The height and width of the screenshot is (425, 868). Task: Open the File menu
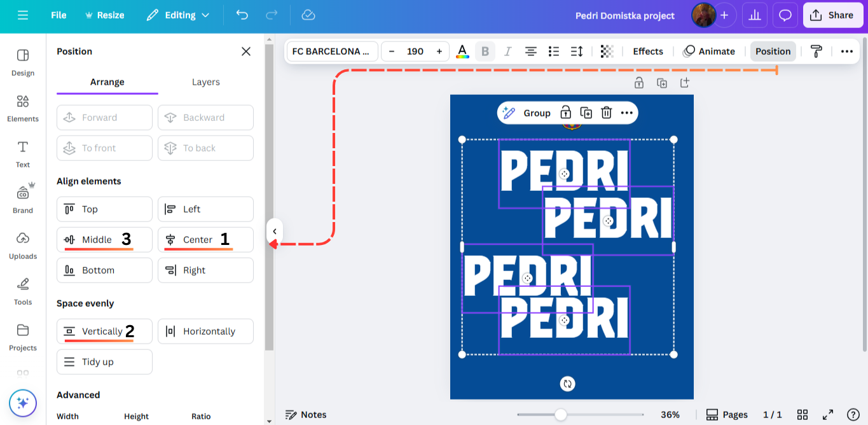pos(59,15)
